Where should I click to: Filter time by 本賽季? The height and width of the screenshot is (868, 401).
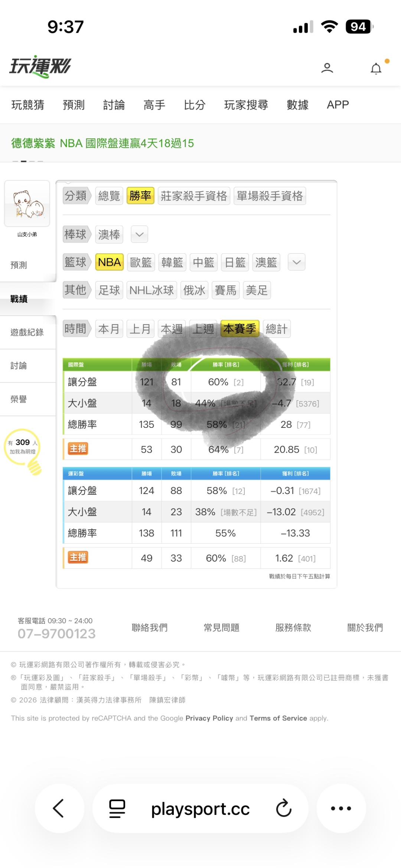coord(240,329)
